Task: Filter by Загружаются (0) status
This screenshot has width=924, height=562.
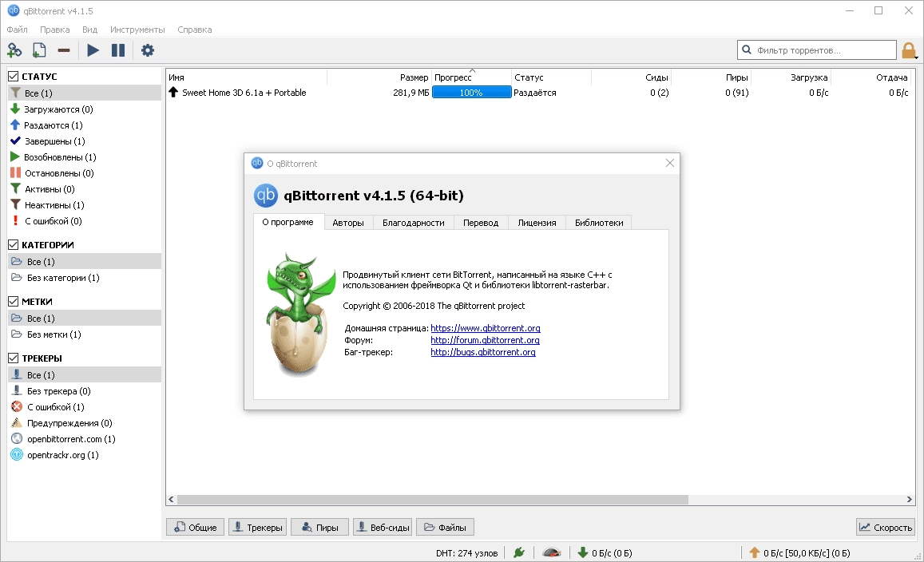Action: (58, 109)
